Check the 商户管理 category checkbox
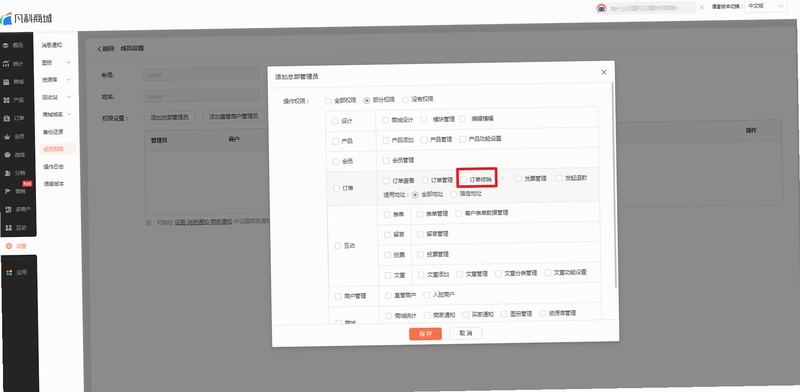The height and width of the screenshot is (392, 800). tap(338, 297)
